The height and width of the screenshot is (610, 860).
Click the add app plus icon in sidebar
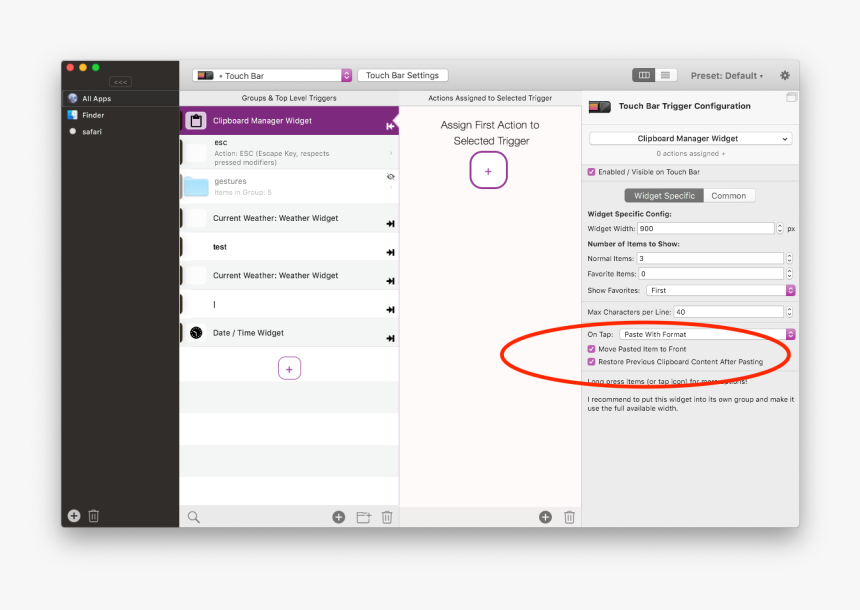[x=74, y=516]
